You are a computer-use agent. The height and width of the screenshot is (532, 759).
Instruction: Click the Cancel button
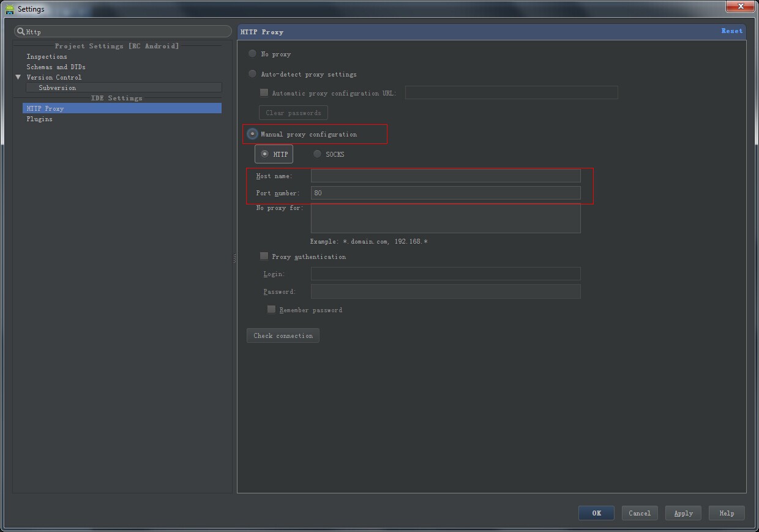(640, 513)
